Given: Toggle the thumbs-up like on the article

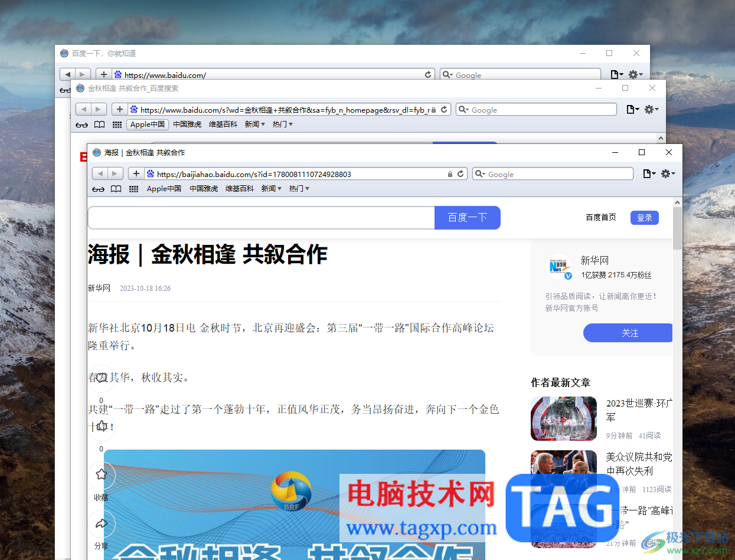Looking at the screenshot, I should 102,426.
